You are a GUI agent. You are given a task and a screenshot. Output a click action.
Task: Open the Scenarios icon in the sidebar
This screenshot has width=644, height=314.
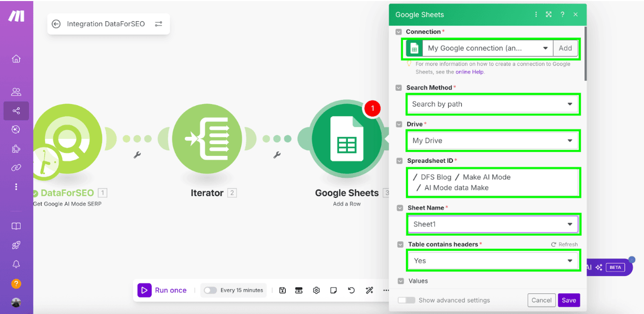16,110
